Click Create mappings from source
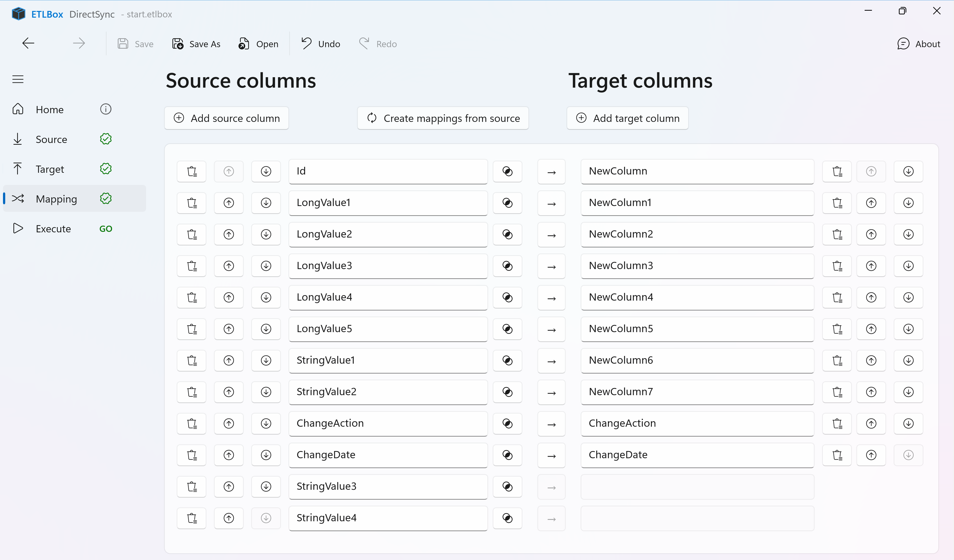 tap(443, 118)
